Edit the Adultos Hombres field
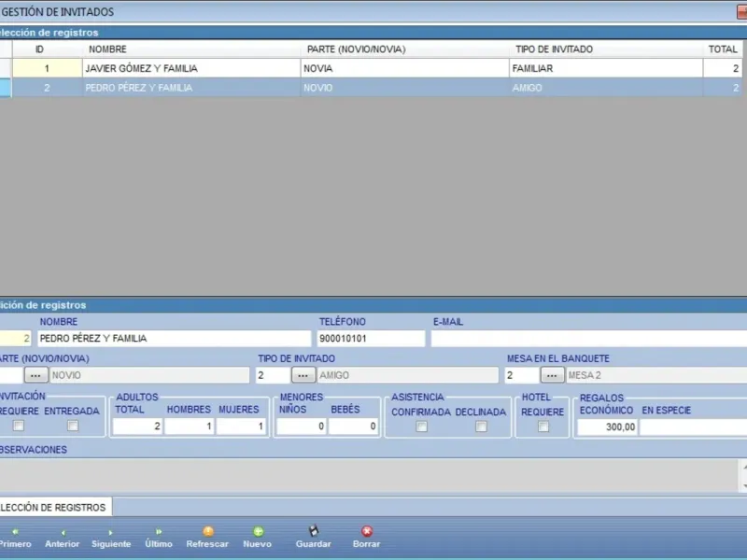The image size is (747, 560). 190,427
